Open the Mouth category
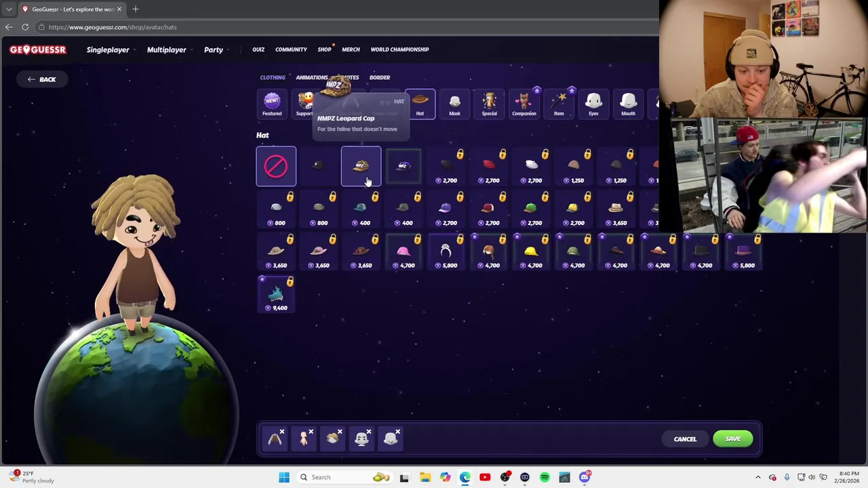This screenshot has width=868, height=488. point(628,104)
